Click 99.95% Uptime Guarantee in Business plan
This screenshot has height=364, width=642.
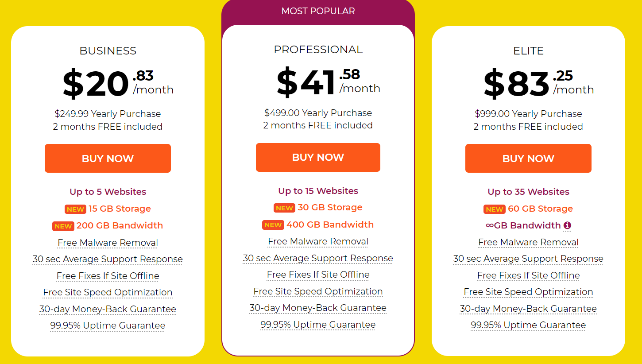[x=108, y=325]
